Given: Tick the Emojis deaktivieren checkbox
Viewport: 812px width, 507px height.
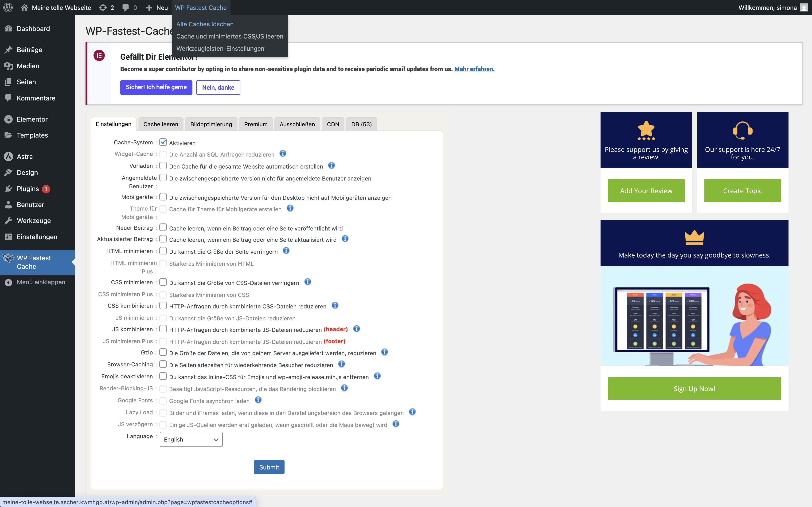Looking at the screenshot, I should (163, 376).
